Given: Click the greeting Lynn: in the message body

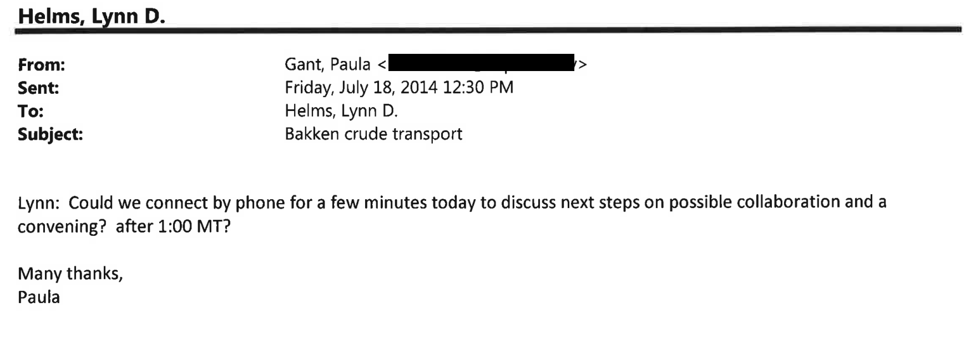Looking at the screenshot, I should tap(38, 203).
